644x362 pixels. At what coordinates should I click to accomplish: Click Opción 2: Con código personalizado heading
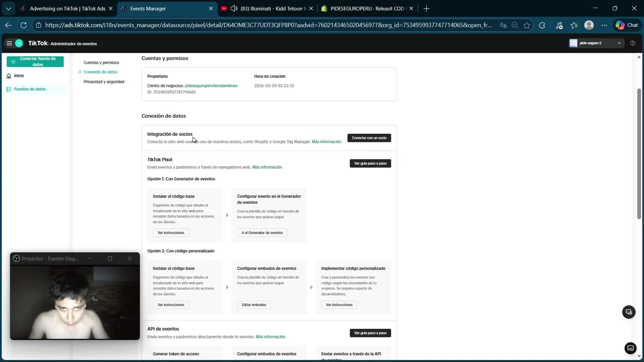coord(181,251)
